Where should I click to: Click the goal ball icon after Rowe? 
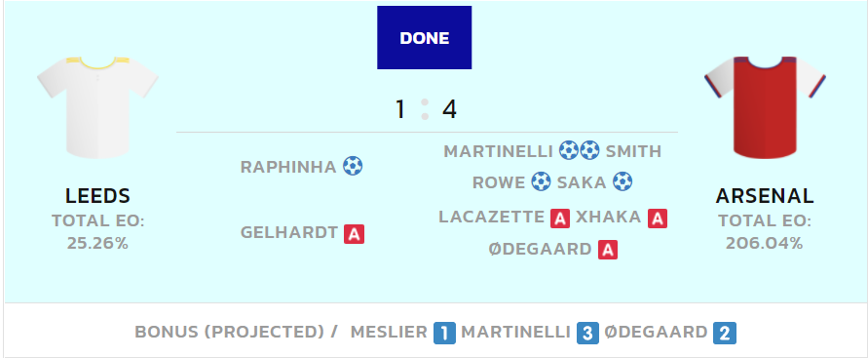[x=541, y=181]
